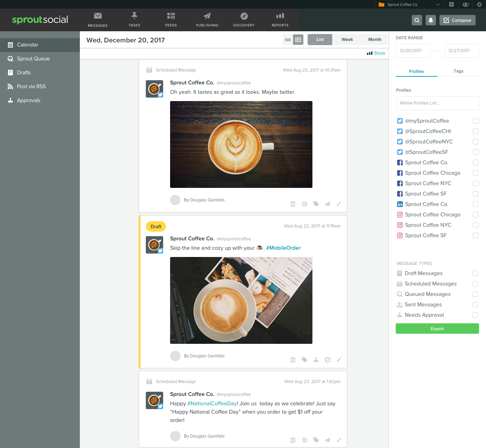Select the Tags tab

tap(458, 71)
